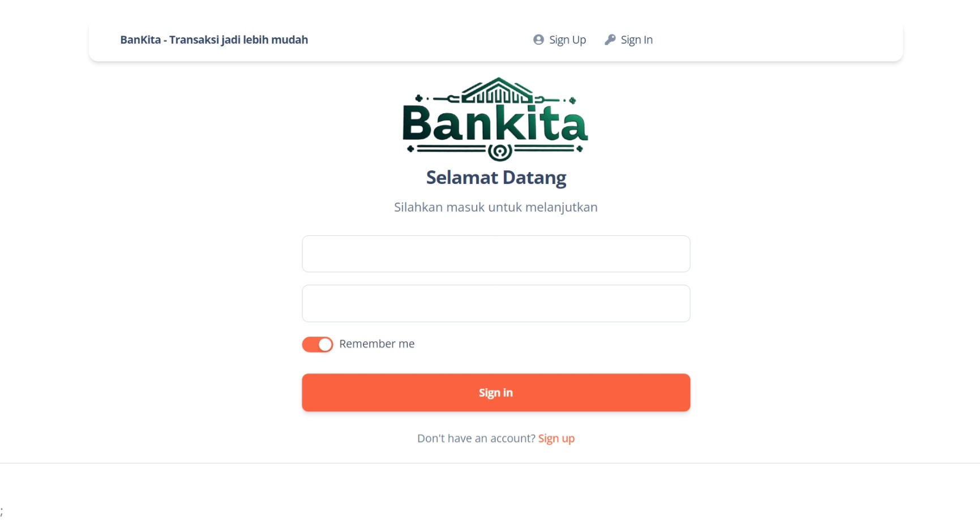The height and width of the screenshot is (520, 980).
Task: Click the Selamat Datang heading
Action: (495, 177)
